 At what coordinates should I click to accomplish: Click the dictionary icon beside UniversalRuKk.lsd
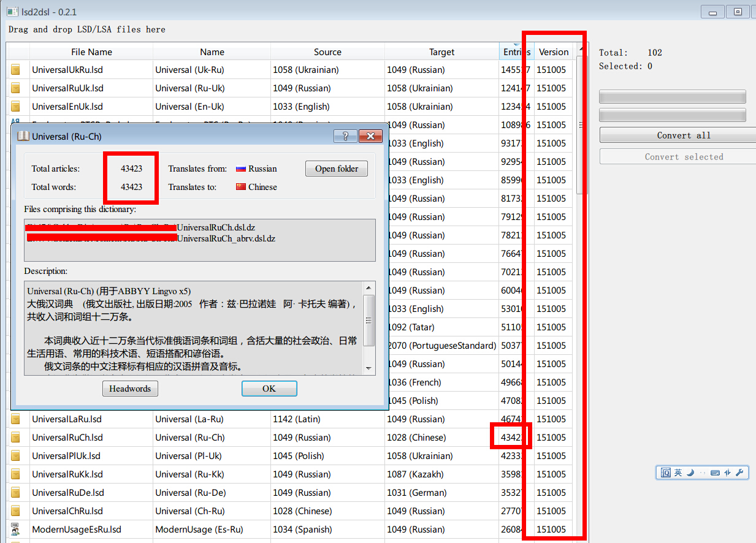pyautogui.click(x=15, y=474)
